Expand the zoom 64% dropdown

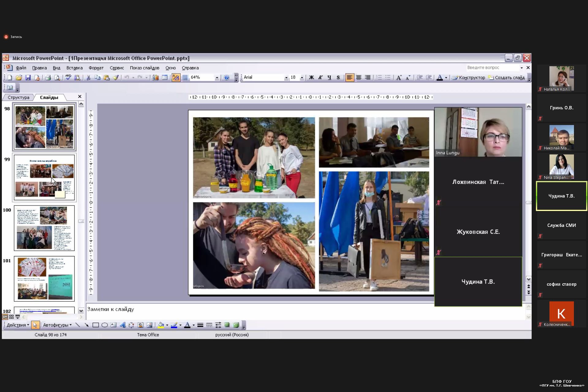[217, 78]
